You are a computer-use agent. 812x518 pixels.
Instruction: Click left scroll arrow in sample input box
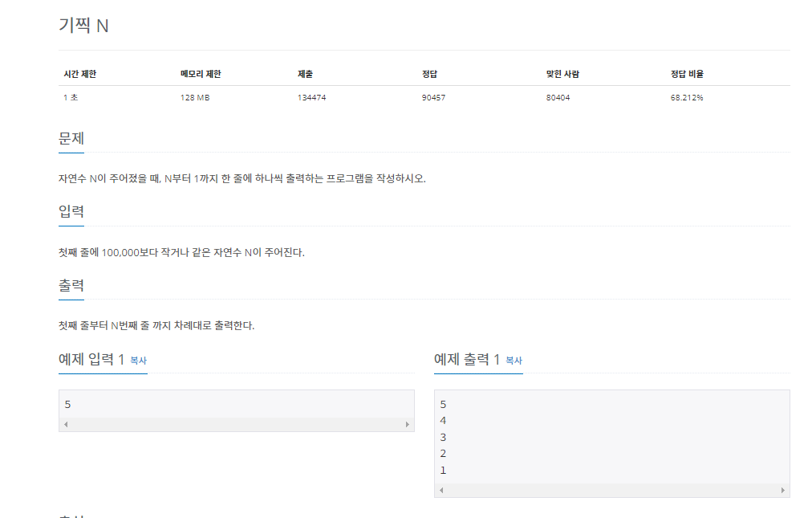click(66, 424)
